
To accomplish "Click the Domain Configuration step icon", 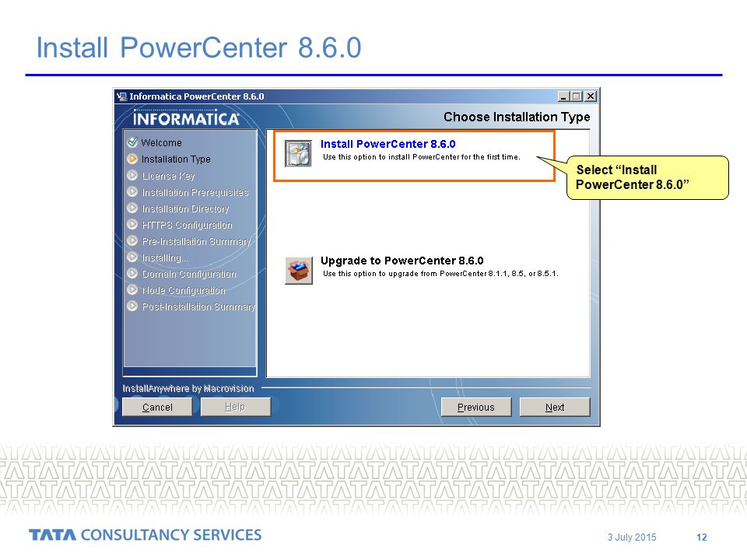I will pos(132,273).
